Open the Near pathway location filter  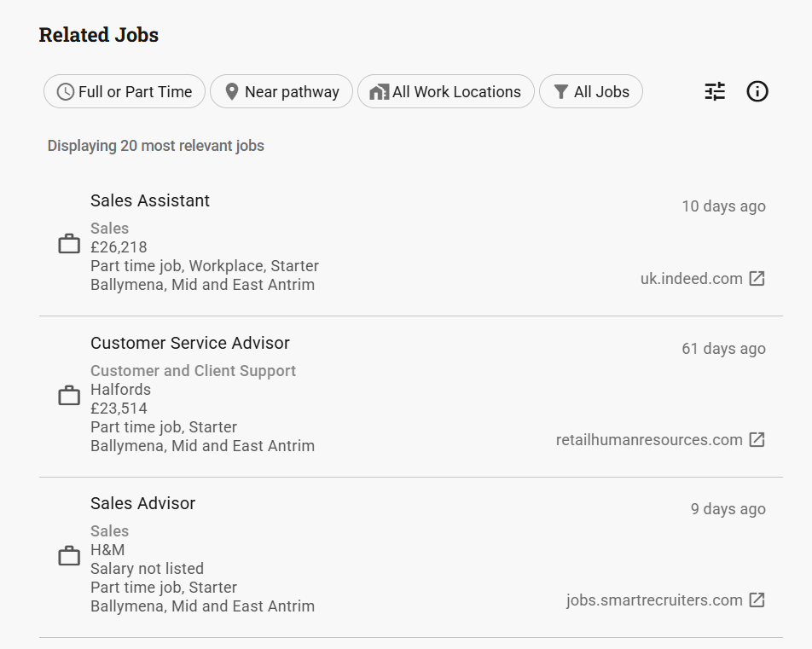coord(281,92)
